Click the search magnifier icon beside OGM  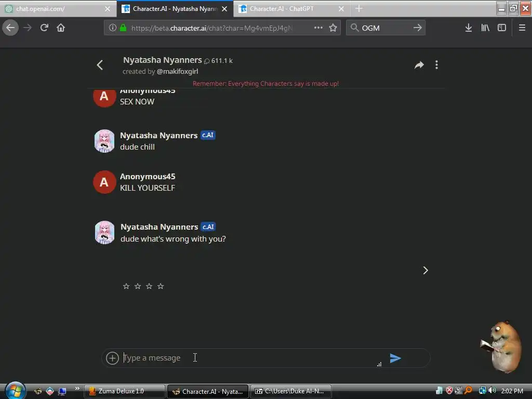click(354, 28)
